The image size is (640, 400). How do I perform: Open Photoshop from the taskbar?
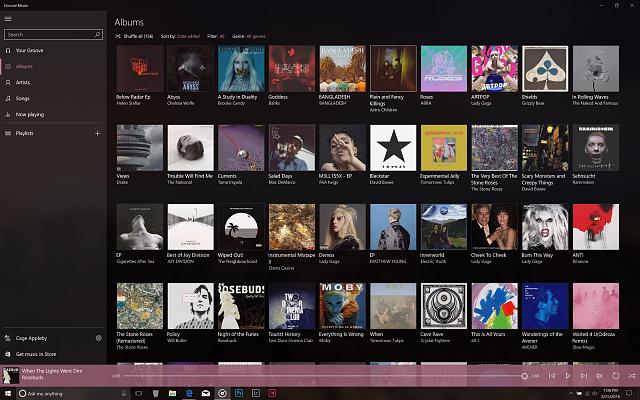pyautogui.click(x=239, y=393)
